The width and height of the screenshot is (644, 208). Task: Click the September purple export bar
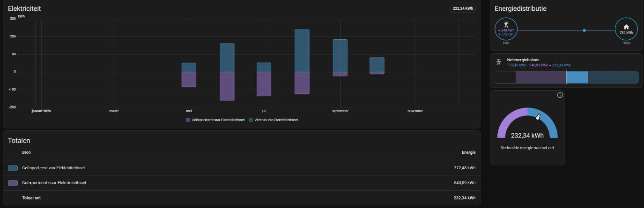coord(340,74)
